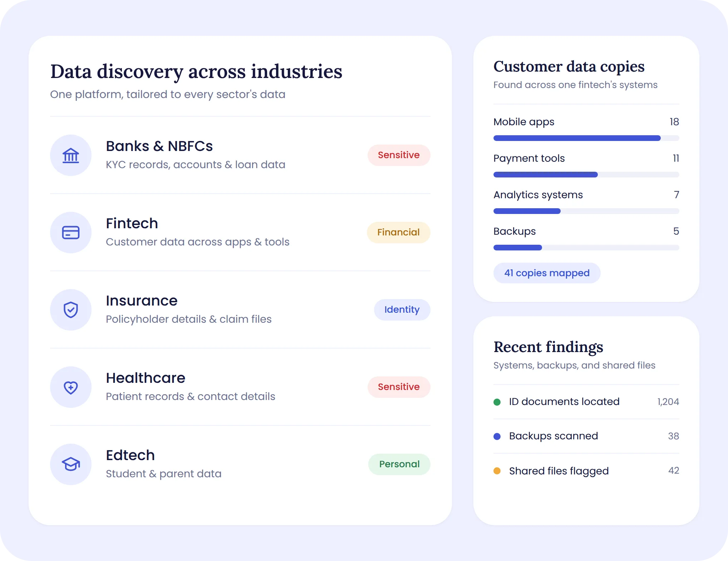This screenshot has width=728, height=561.
Task: Click the blue dot next to Backups scanned
Action: (497, 436)
